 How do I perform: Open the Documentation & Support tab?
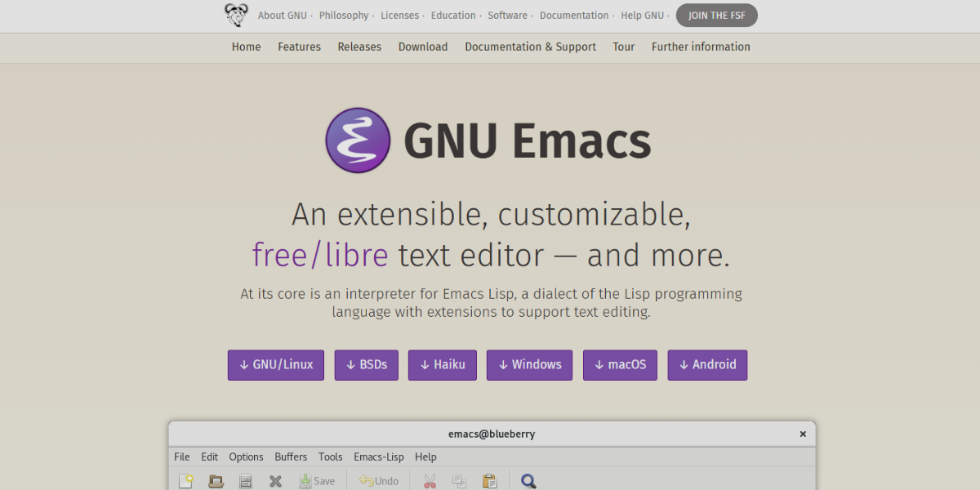[x=530, y=47]
